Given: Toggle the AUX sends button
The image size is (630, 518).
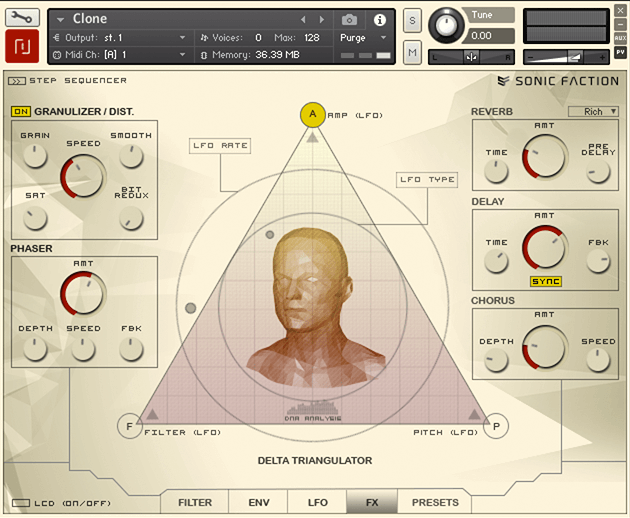Looking at the screenshot, I should point(620,38).
